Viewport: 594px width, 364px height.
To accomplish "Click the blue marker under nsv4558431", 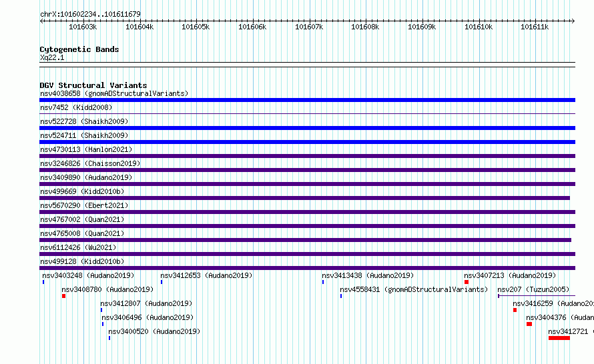I will tap(341, 296).
